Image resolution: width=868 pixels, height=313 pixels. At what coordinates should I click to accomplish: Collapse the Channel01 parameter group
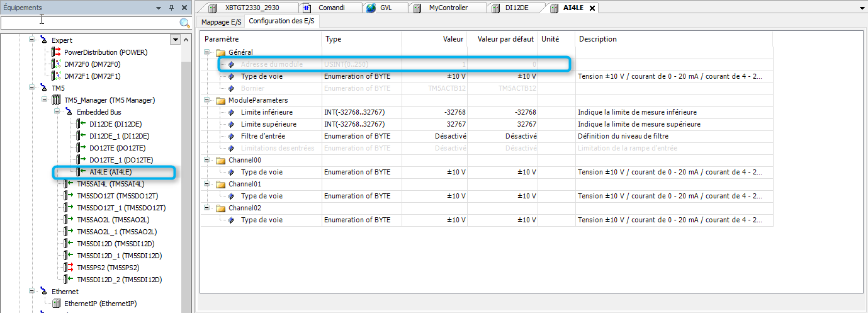(208, 185)
